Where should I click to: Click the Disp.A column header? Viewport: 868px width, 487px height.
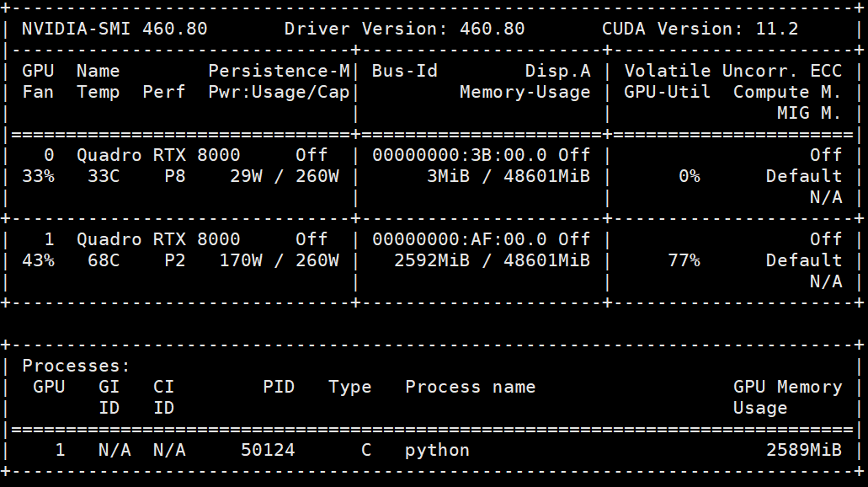557,71
